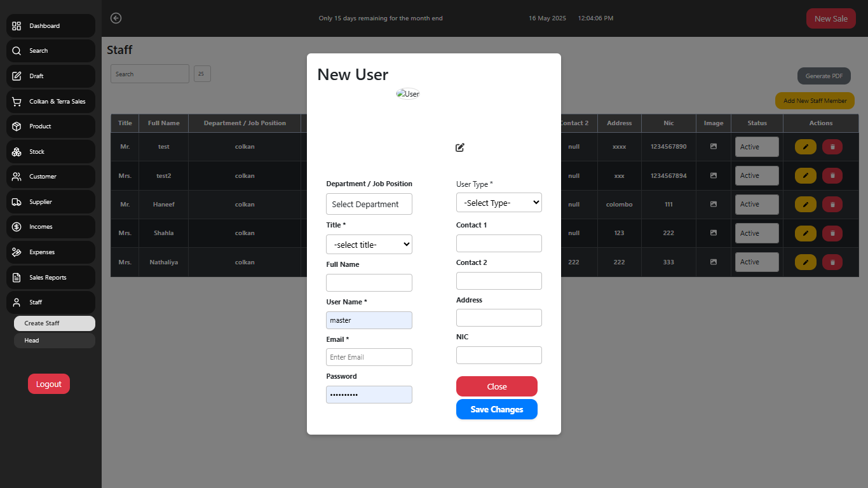Edit the Shahla row with pencil icon
The image size is (868, 488).
[806, 233]
